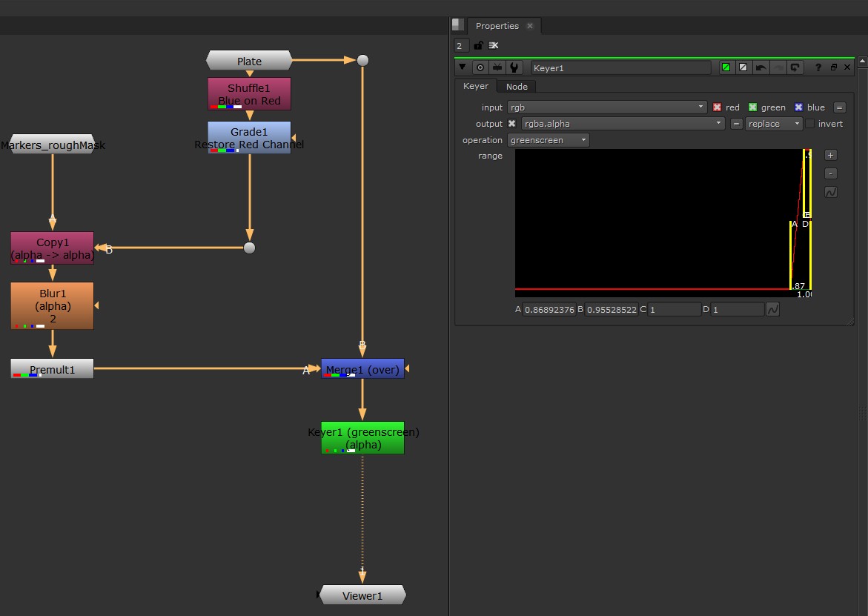Image resolution: width=868 pixels, height=616 pixels.
Task: Click the wrench icon to edit knobs
Action: pos(514,67)
